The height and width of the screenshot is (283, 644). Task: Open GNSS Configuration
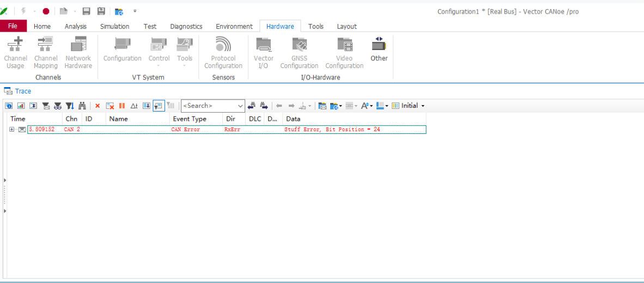[x=300, y=53]
